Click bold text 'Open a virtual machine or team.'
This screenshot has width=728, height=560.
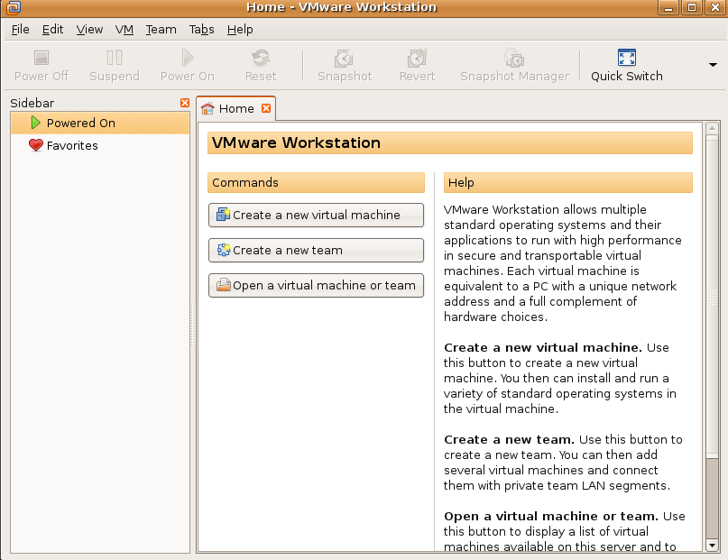click(551, 516)
